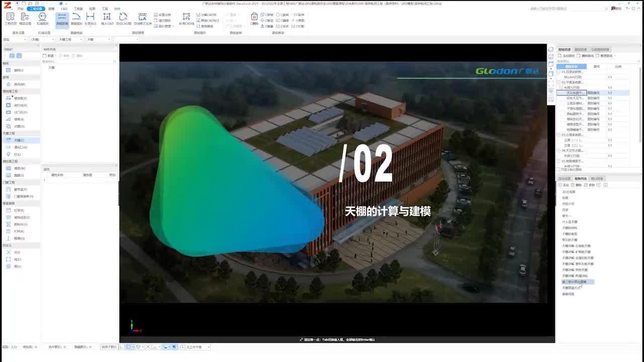This screenshot has height=362, width=644.
Task: Select the highlighted 计算与建模 view entry
Action: 578,282
